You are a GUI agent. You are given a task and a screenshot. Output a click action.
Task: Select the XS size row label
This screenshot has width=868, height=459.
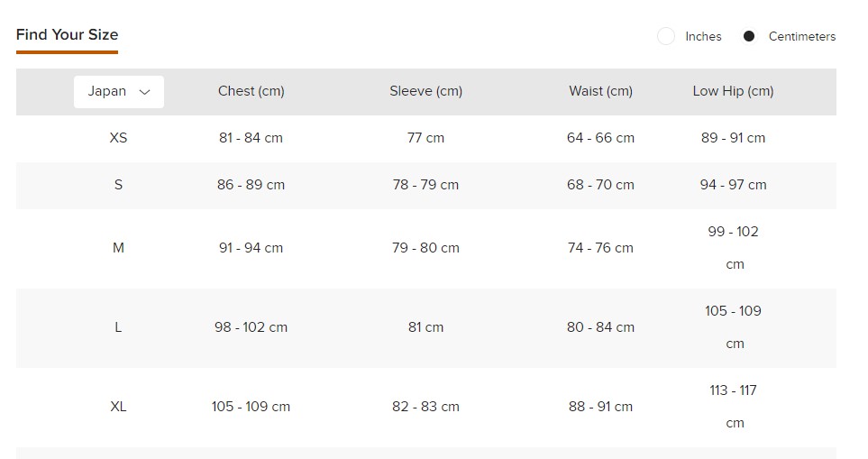tap(118, 138)
